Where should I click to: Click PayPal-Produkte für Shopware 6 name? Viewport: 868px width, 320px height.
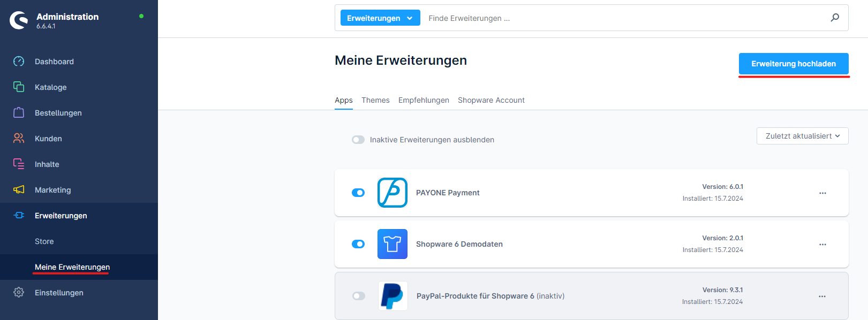pos(490,296)
